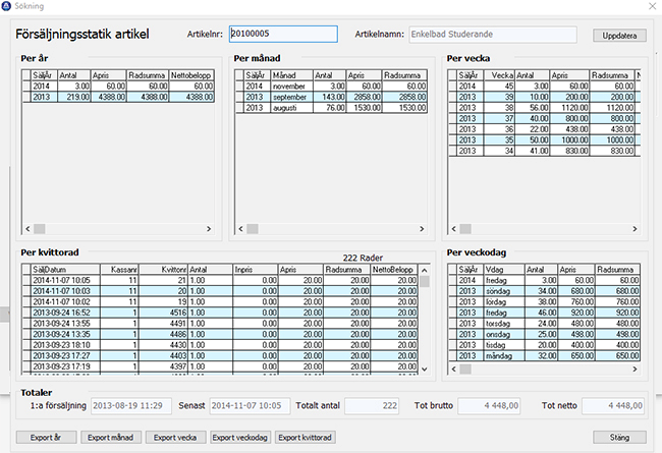This screenshot has width=662, height=453.
Task: Select the 2013 torsdag weekday row
Action: [x=544, y=324]
